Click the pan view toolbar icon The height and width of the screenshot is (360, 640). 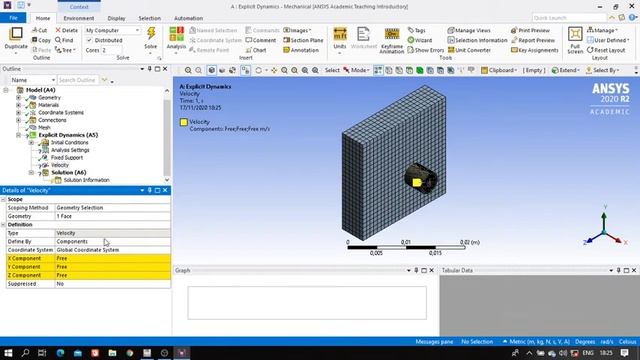tap(274, 70)
